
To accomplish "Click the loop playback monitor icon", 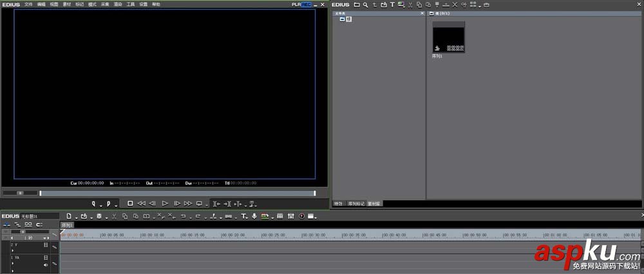I will 199,203.
